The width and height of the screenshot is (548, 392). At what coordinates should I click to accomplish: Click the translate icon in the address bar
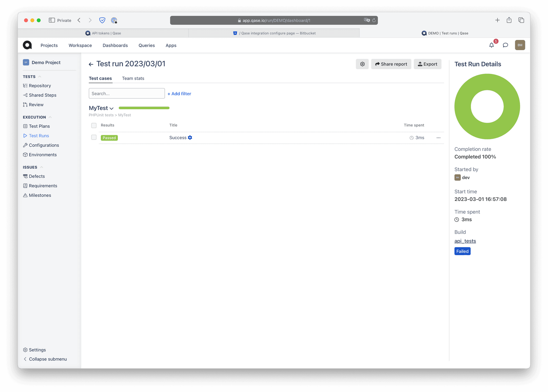367,20
